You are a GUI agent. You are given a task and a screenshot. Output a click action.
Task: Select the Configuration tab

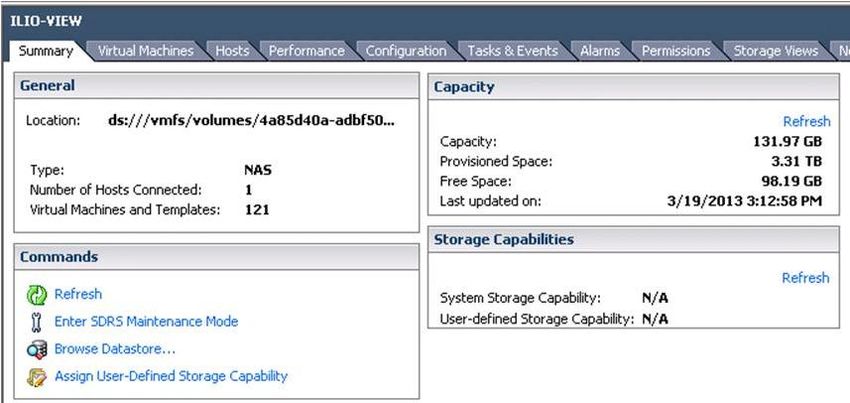pos(406,51)
